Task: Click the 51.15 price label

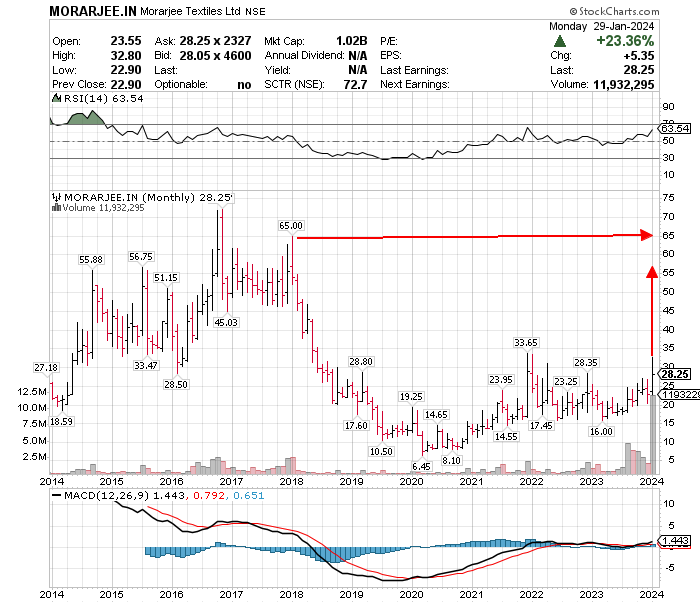Action: [166, 278]
